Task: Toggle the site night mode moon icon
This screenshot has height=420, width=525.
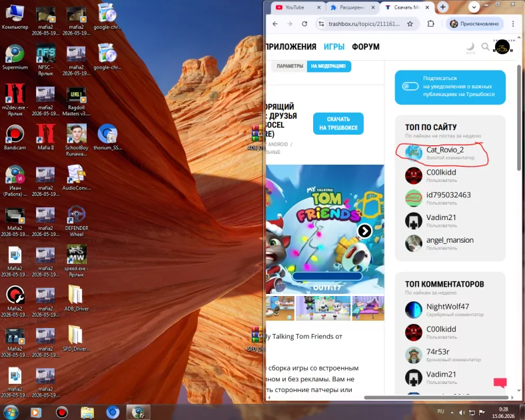Action: [471, 47]
